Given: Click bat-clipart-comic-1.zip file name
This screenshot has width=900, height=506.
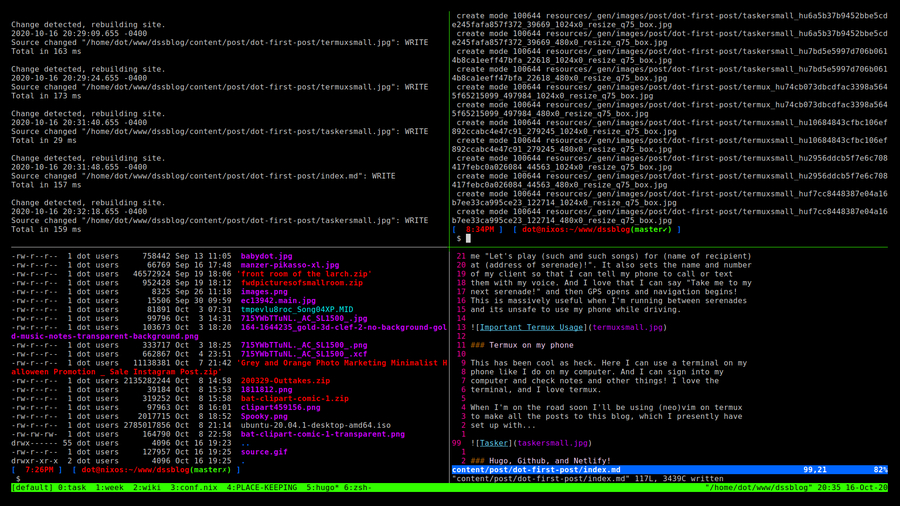Looking at the screenshot, I should click(294, 399).
